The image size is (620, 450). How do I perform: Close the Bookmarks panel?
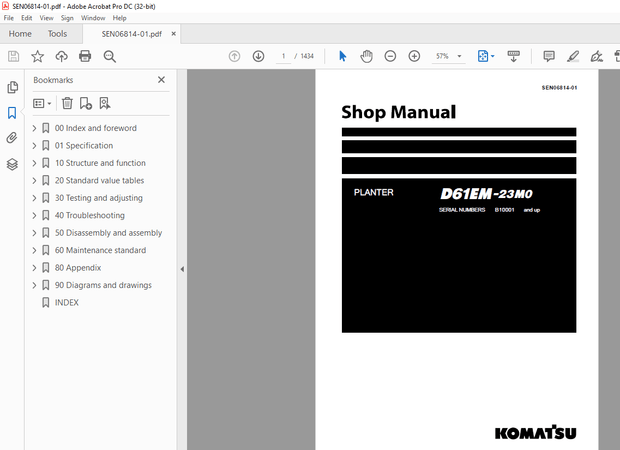point(161,80)
